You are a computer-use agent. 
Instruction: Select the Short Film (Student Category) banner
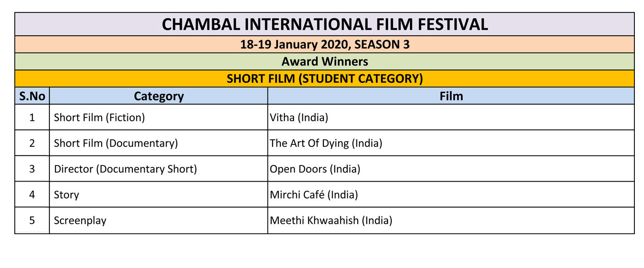click(x=325, y=79)
